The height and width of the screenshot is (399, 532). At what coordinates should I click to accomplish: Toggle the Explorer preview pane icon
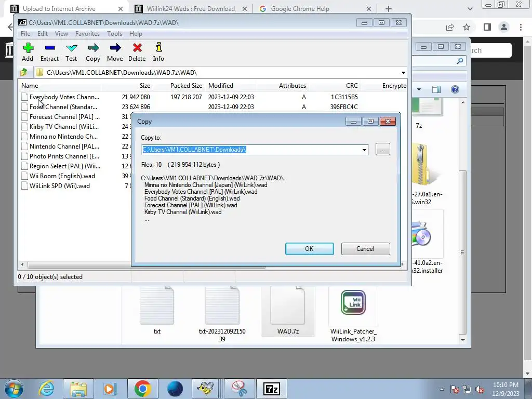[436, 89]
